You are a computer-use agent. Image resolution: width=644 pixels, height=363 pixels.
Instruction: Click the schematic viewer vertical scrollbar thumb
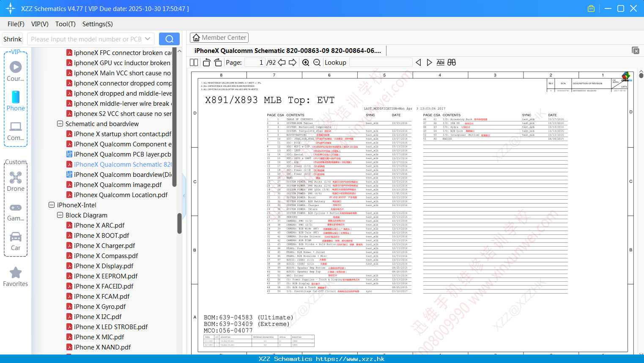pyautogui.click(x=641, y=75)
